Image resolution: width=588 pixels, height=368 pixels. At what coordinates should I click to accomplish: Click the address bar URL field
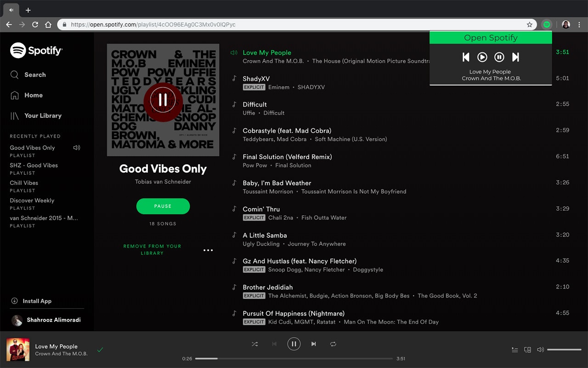click(296, 24)
